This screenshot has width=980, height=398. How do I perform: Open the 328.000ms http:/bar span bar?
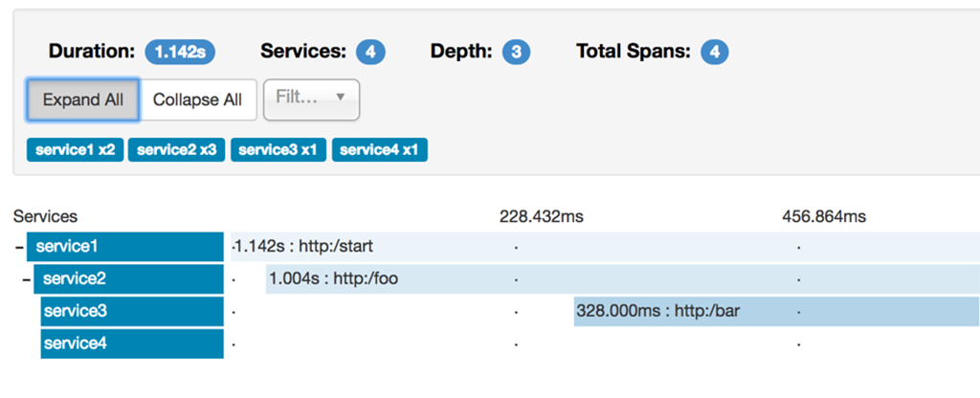point(776,311)
